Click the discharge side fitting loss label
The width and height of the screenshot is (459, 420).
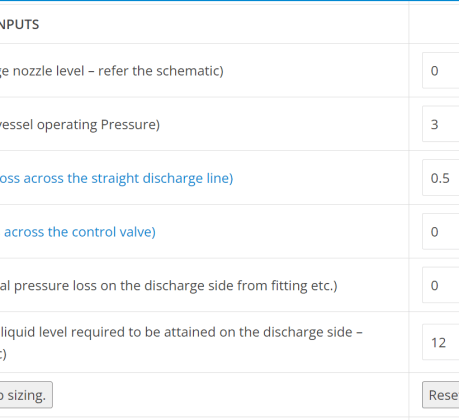pos(169,286)
